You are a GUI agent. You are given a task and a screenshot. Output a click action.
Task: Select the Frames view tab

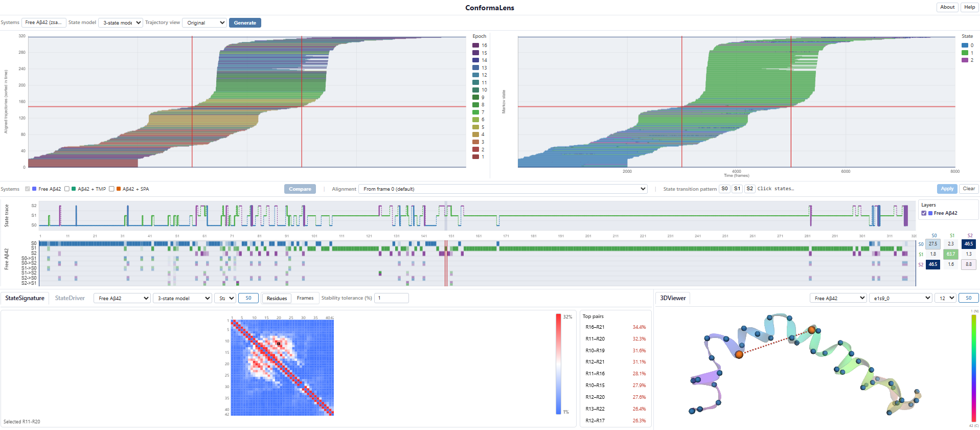[305, 298]
